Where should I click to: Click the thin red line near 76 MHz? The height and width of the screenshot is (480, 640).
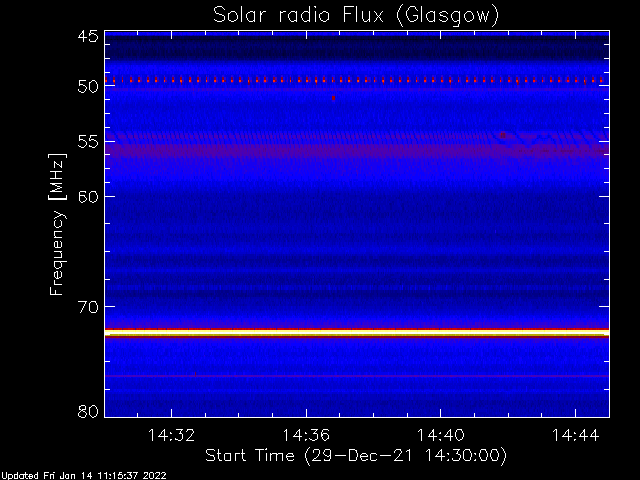pos(357,376)
